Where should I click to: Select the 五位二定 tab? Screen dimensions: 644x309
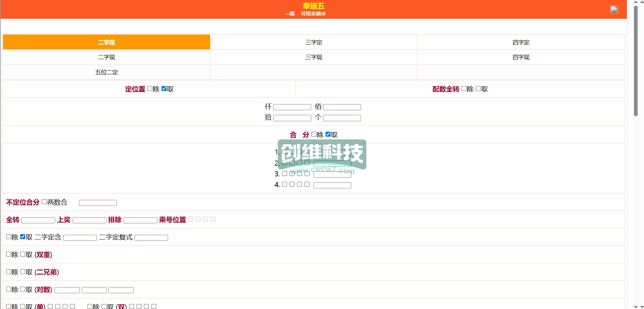coord(107,72)
